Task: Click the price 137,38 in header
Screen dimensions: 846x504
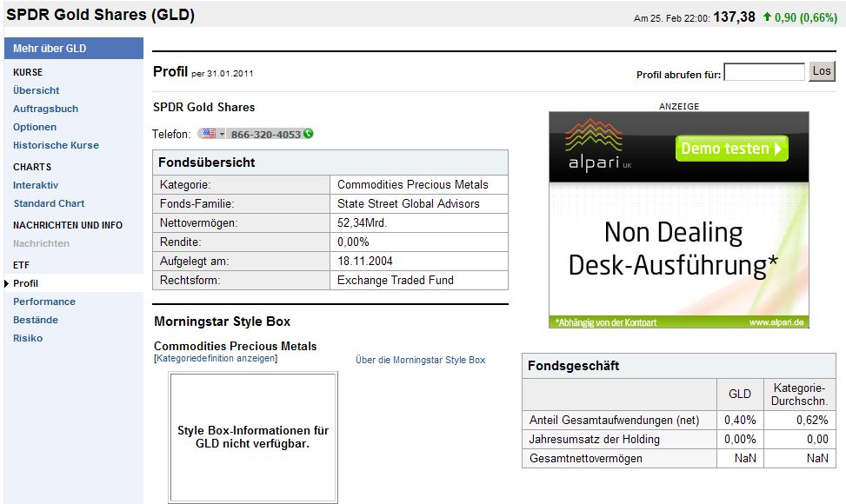Action: [734, 17]
